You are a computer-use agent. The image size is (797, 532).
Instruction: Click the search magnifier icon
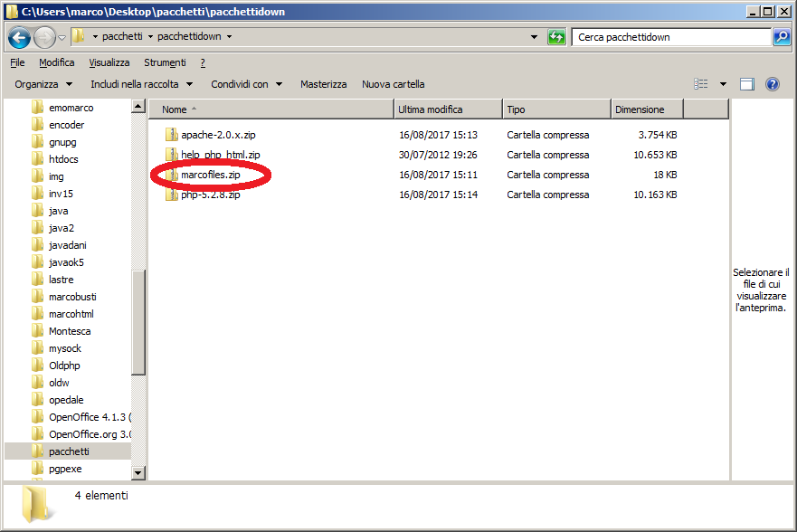pyautogui.click(x=782, y=37)
